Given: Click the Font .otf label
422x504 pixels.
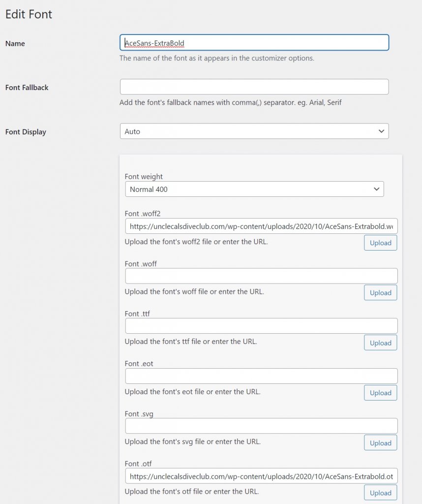Looking at the screenshot, I should pos(138,464).
